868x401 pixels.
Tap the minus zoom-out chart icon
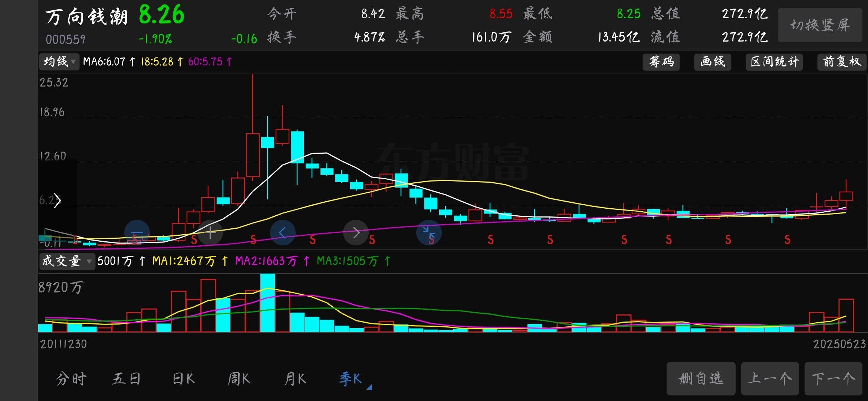click(137, 233)
